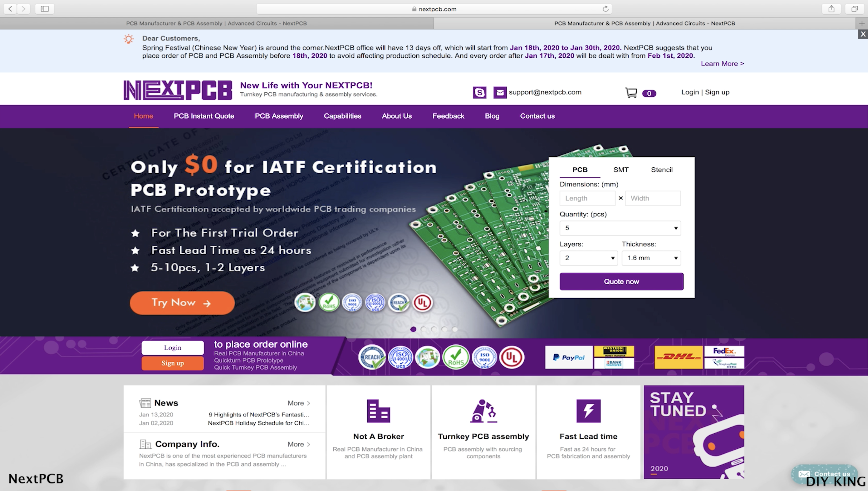The image size is (868, 491).
Task: Switch to the SMT quote tab
Action: pyautogui.click(x=621, y=170)
